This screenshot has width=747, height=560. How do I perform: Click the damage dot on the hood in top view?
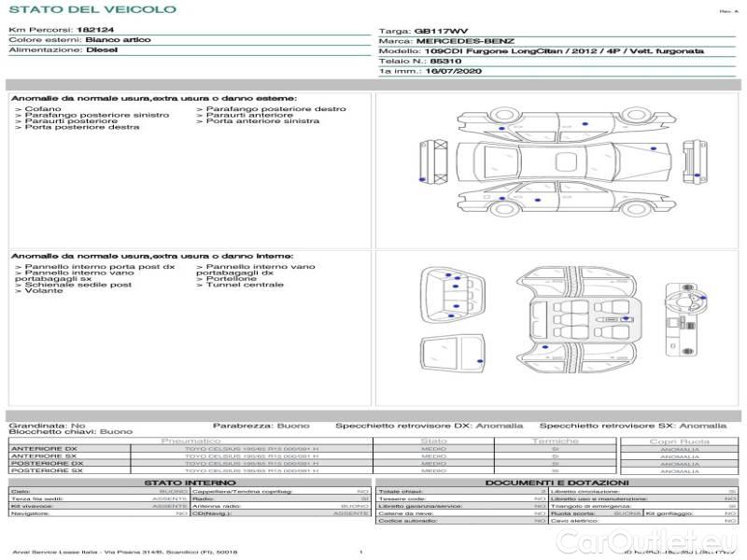654,148
